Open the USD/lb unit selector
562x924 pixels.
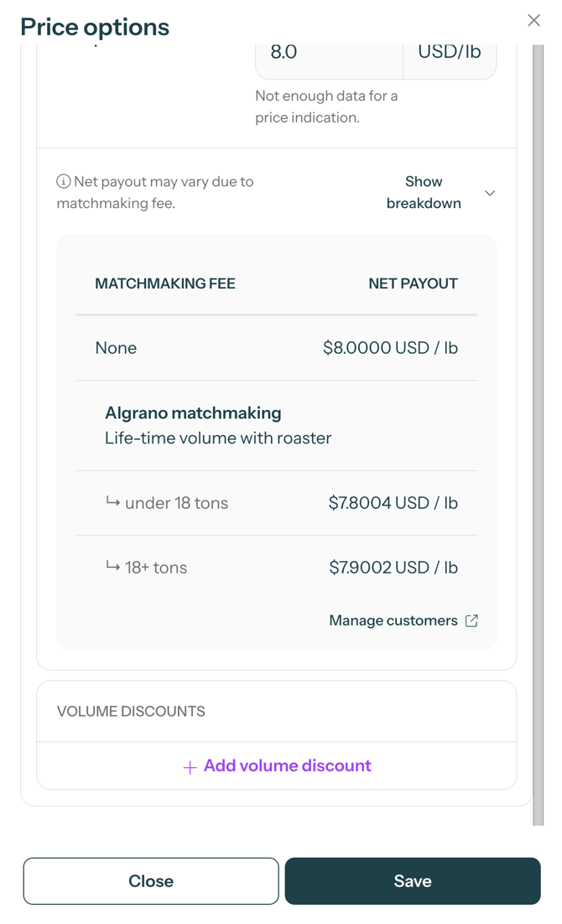coord(450,51)
